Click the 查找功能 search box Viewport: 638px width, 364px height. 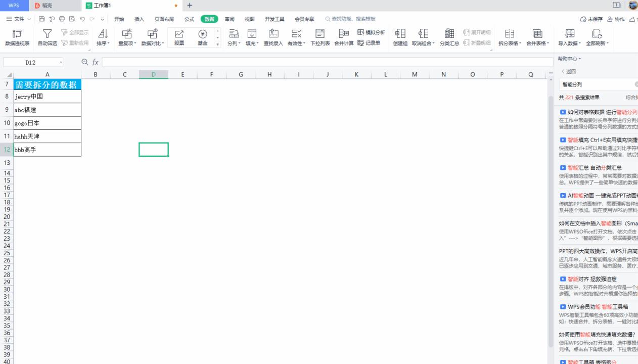tap(350, 19)
